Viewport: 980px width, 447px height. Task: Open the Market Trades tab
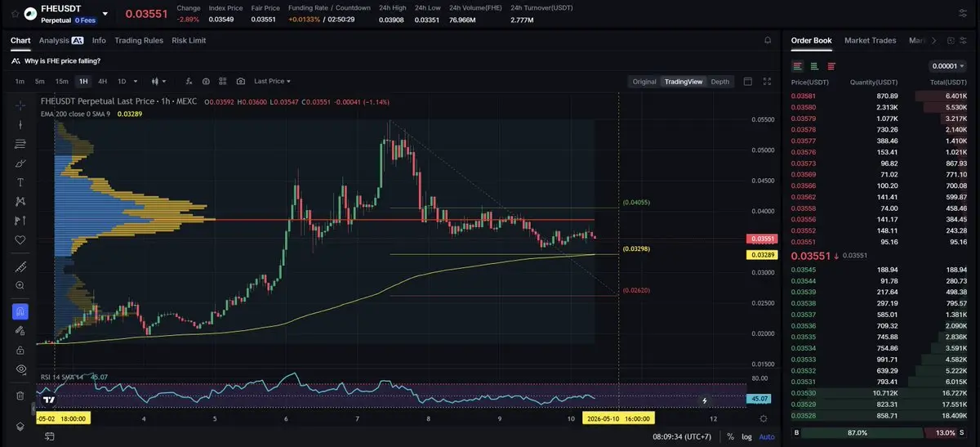(870, 40)
